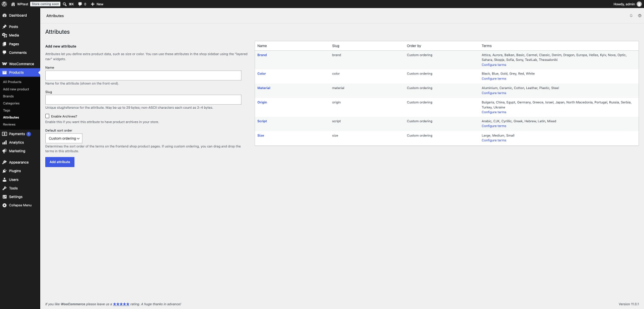Open Categories submenu item
This screenshot has width=644, height=309.
[x=11, y=103]
